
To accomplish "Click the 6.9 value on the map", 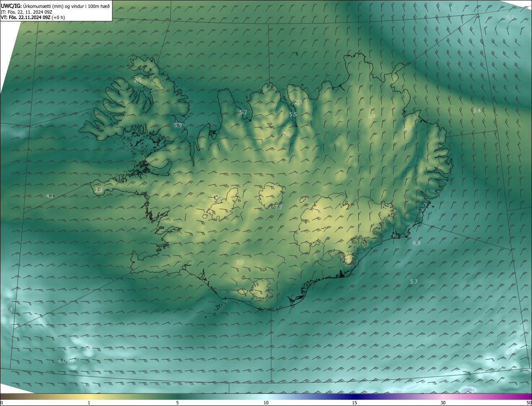I will point(416,243).
